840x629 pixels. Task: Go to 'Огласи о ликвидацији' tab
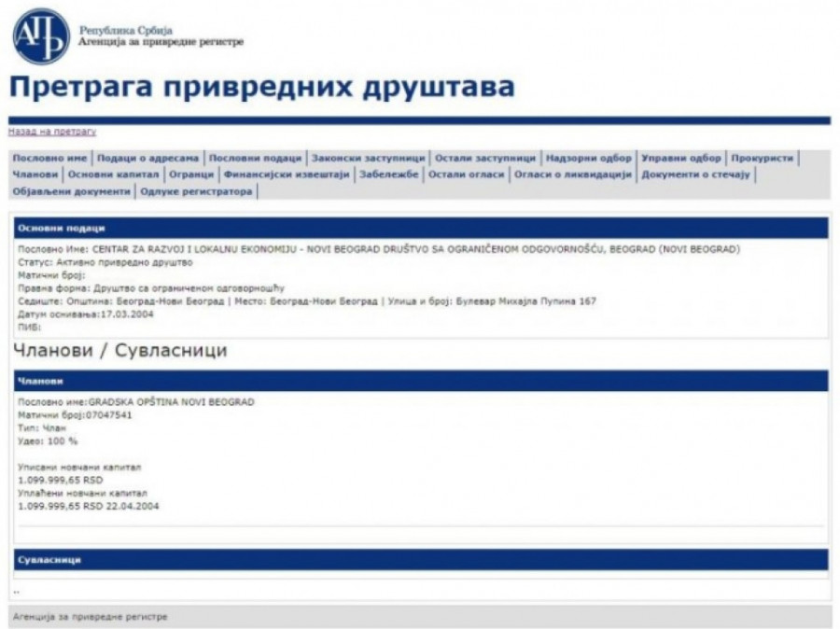573,175
